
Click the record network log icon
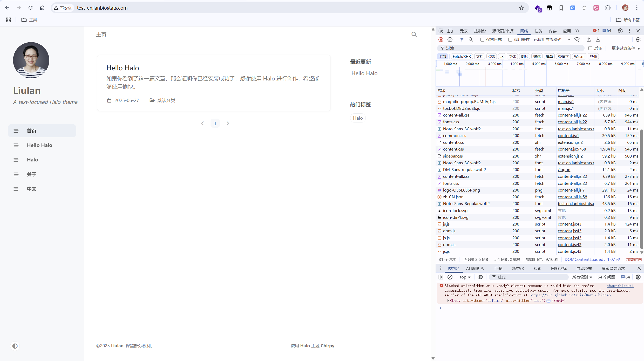[x=441, y=39]
